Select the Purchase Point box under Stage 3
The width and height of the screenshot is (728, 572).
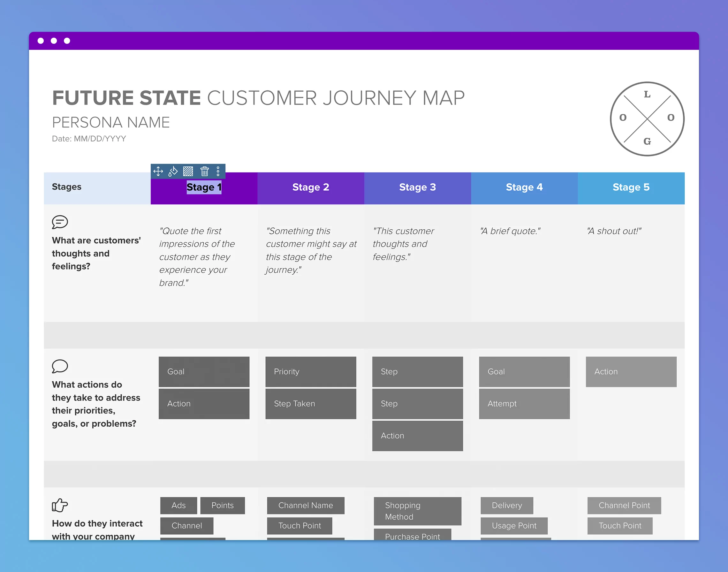tap(412, 537)
